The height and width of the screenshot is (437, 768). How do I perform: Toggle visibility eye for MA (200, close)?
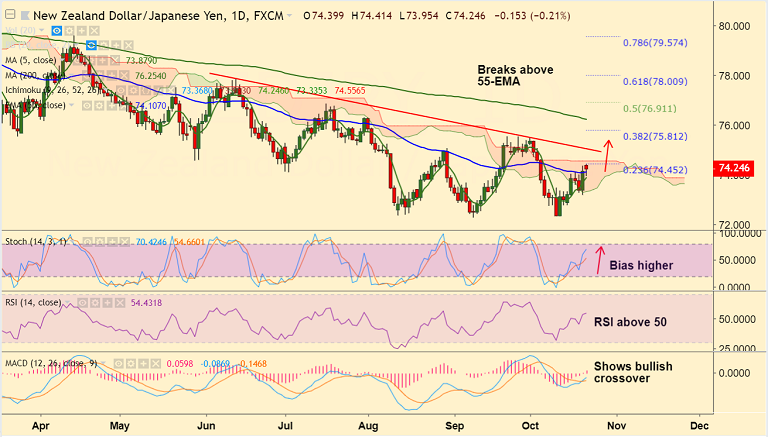point(86,75)
